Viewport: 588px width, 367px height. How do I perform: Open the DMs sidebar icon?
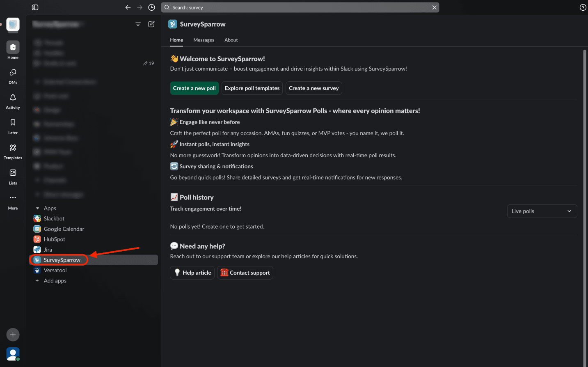(13, 73)
